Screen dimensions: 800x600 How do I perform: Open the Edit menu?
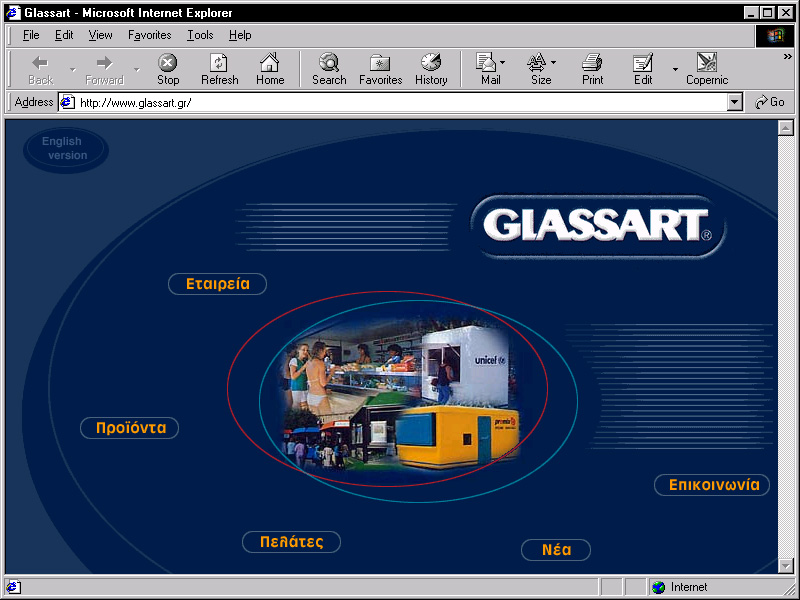click(x=64, y=35)
